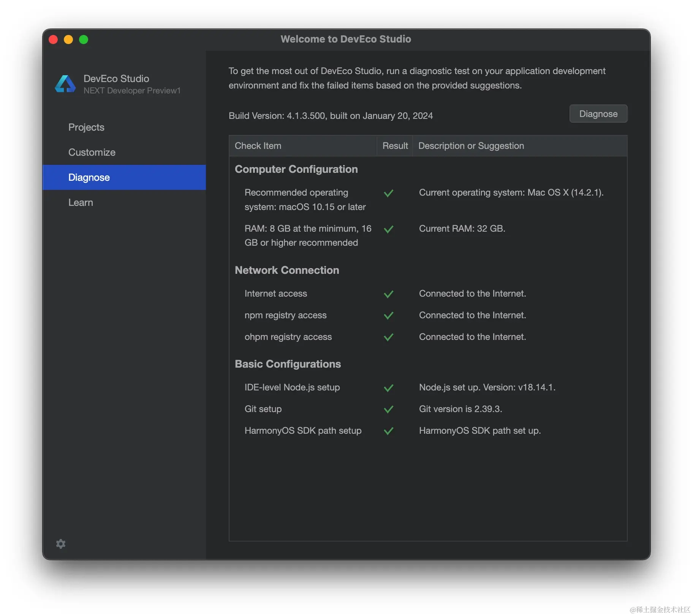The image size is (693, 616).
Task: Click the Welcome to DevEco Studio title
Action: [x=346, y=39]
